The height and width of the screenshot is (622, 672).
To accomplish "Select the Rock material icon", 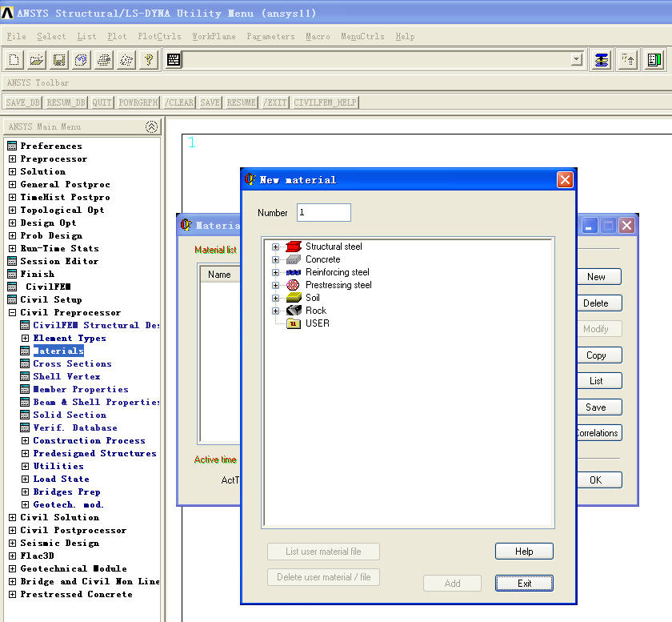I will pyautogui.click(x=294, y=311).
